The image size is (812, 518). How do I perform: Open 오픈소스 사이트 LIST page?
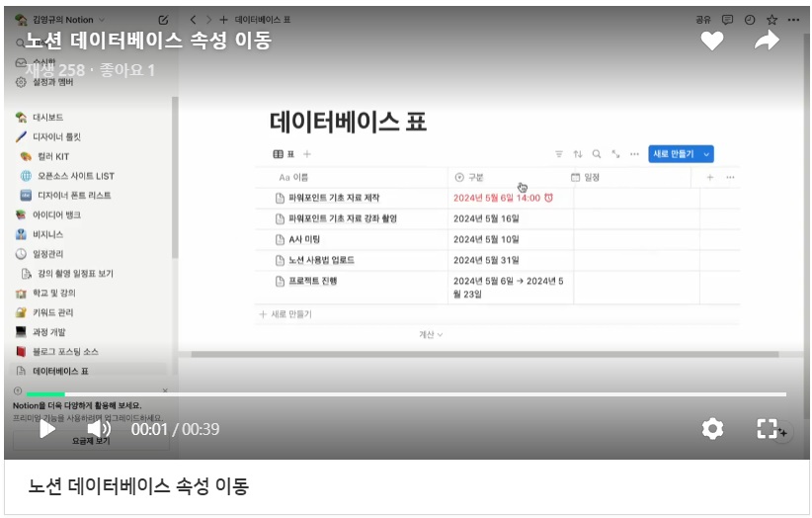click(76, 176)
